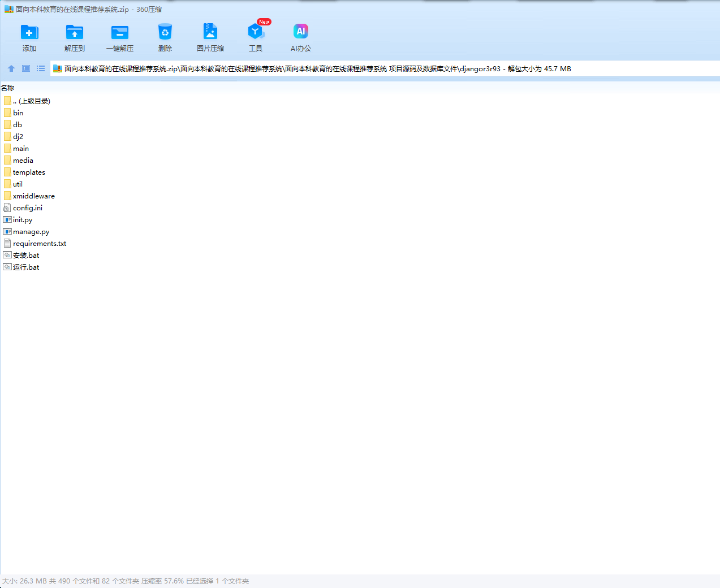
Task: Select the manage.py file
Action: [x=27, y=231]
